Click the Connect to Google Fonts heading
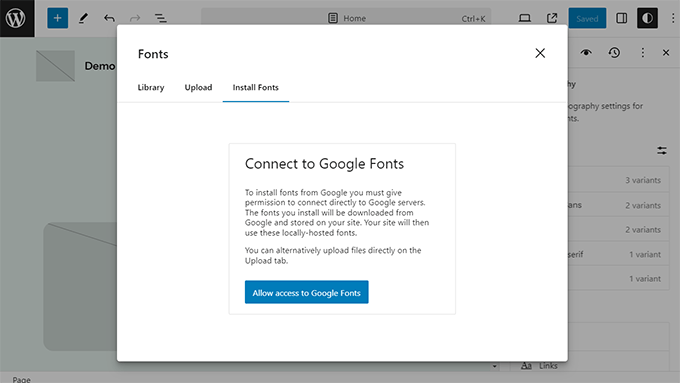 tap(324, 164)
